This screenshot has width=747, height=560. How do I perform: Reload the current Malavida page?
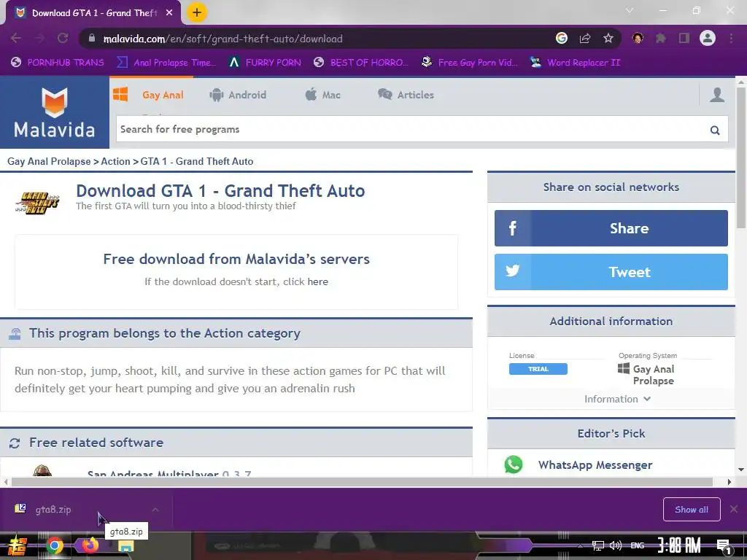[x=63, y=39]
